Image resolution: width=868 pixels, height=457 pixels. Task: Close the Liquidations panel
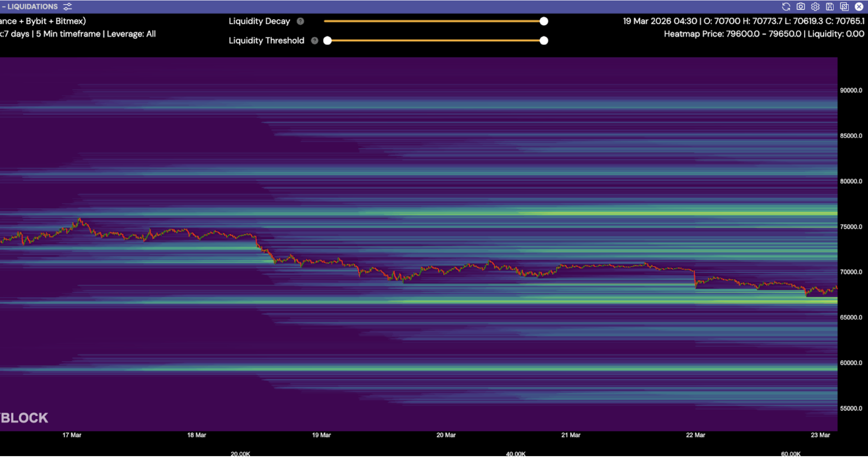click(859, 7)
